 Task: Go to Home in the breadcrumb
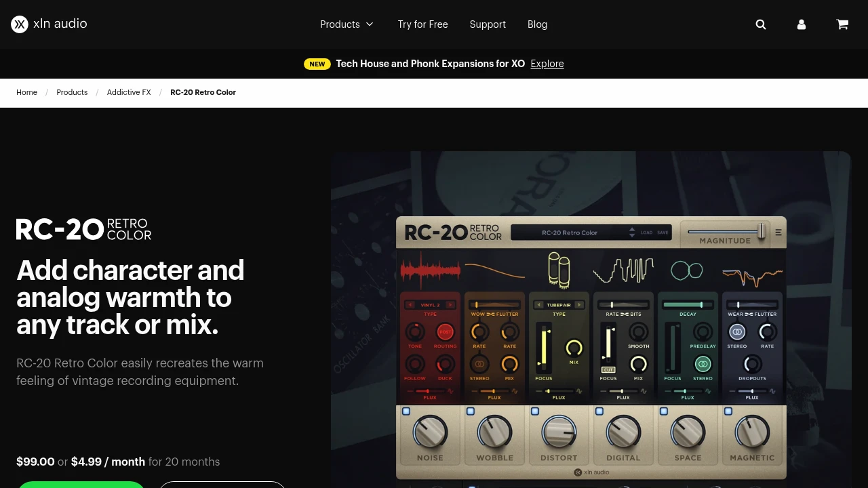26,92
